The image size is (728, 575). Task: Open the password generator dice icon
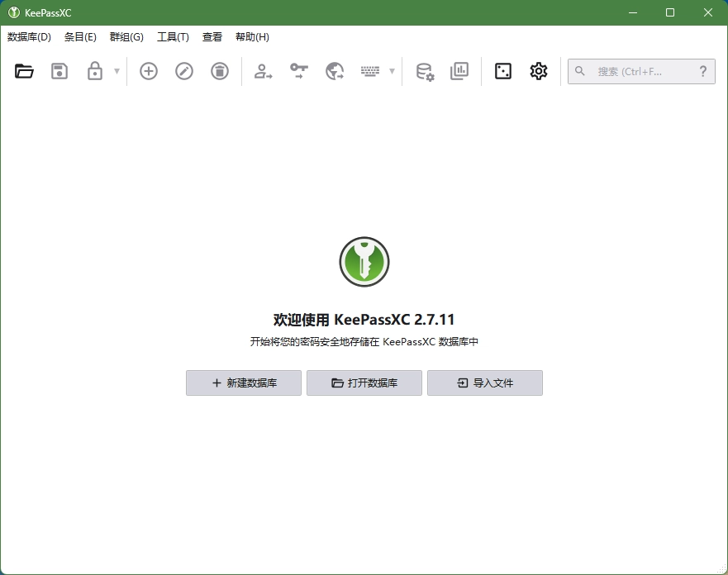(502, 71)
